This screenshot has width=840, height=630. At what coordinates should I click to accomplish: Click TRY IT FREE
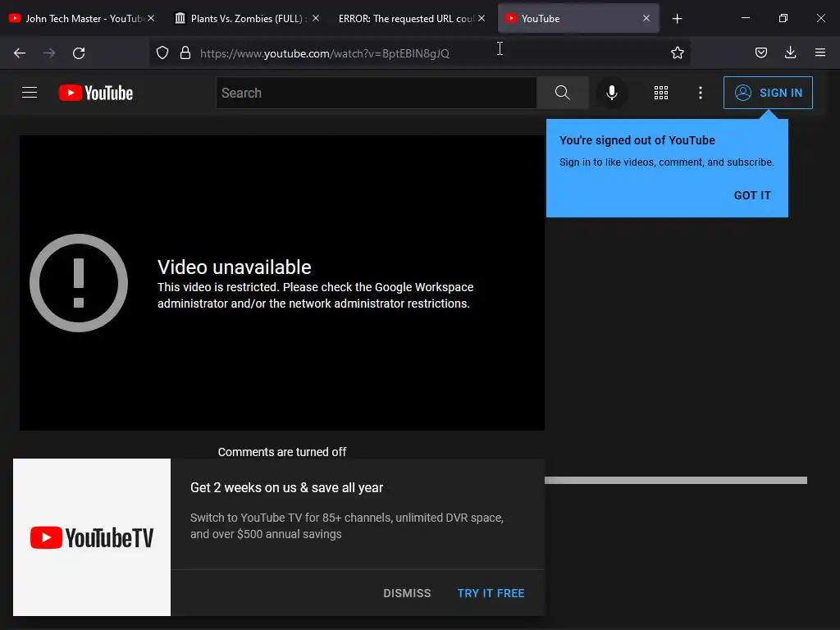(x=491, y=593)
